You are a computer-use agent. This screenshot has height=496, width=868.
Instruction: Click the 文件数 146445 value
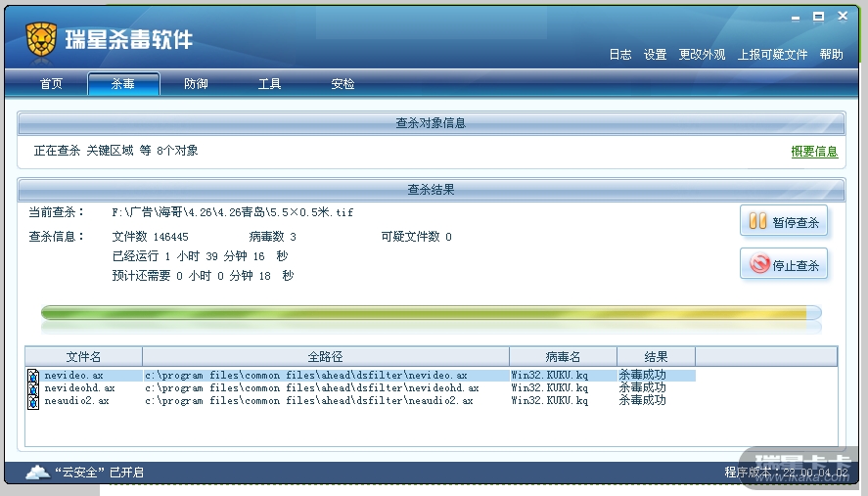click(x=150, y=237)
